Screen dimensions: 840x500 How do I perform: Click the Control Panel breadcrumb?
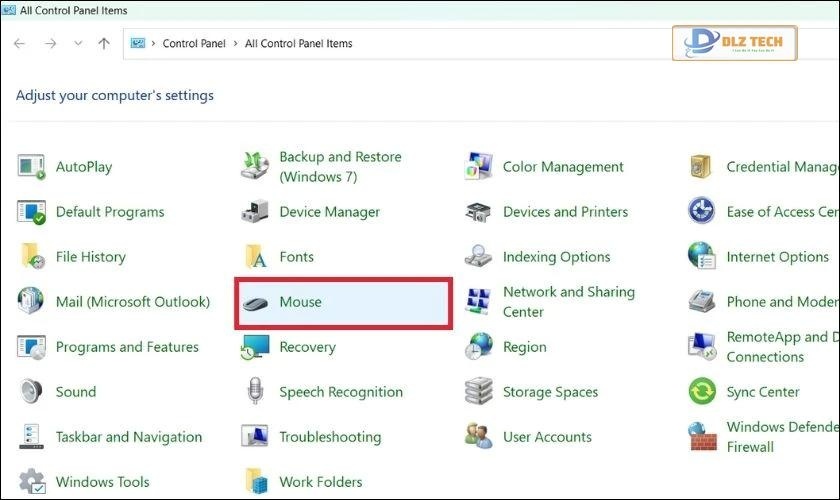click(x=194, y=43)
